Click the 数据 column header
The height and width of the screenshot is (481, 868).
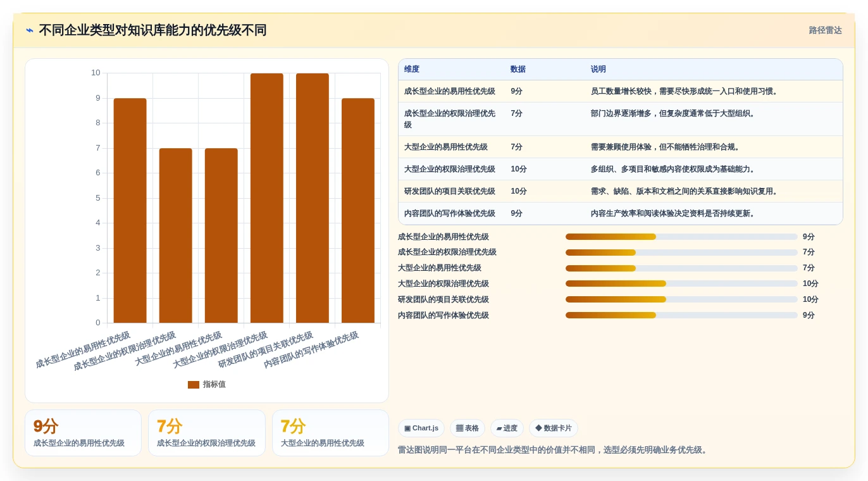518,70
